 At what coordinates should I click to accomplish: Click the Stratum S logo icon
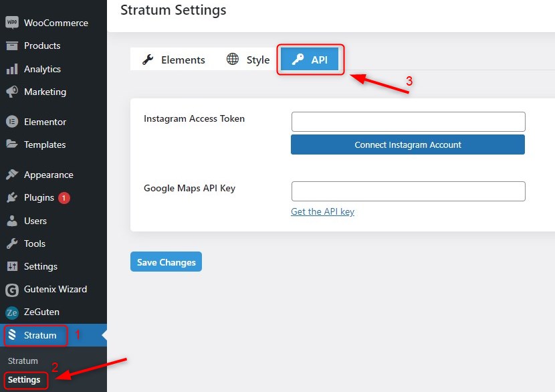pyautogui.click(x=12, y=334)
